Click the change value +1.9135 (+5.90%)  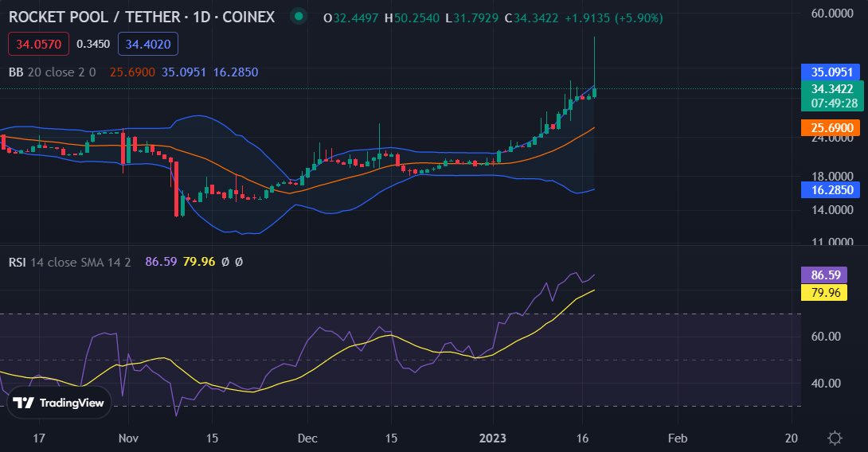[614, 18]
